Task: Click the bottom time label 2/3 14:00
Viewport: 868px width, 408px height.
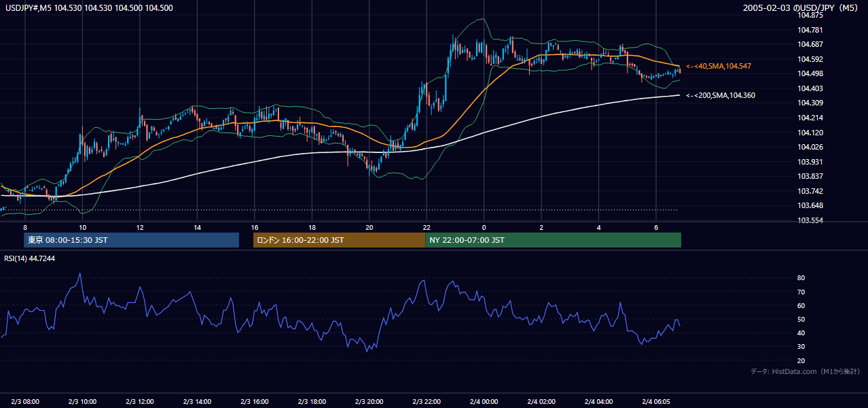Action: coord(198,401)
